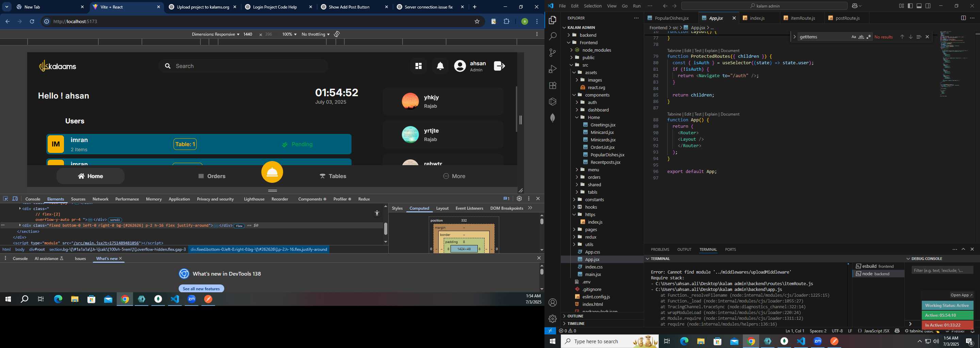Open Greetings.jsx in the Explorer tree

coord(603,125)
